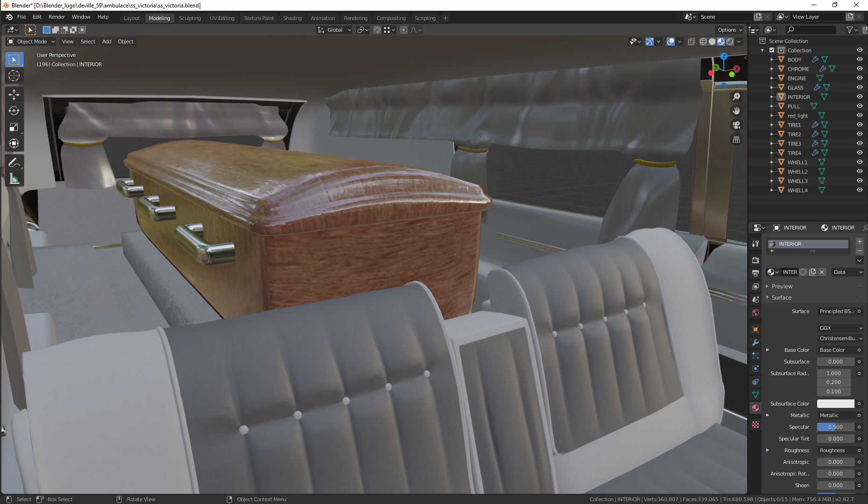This screenshot has height=504, width=868.
Task: Toggle visibility of the ENGINE object
Action: (860, 78)
